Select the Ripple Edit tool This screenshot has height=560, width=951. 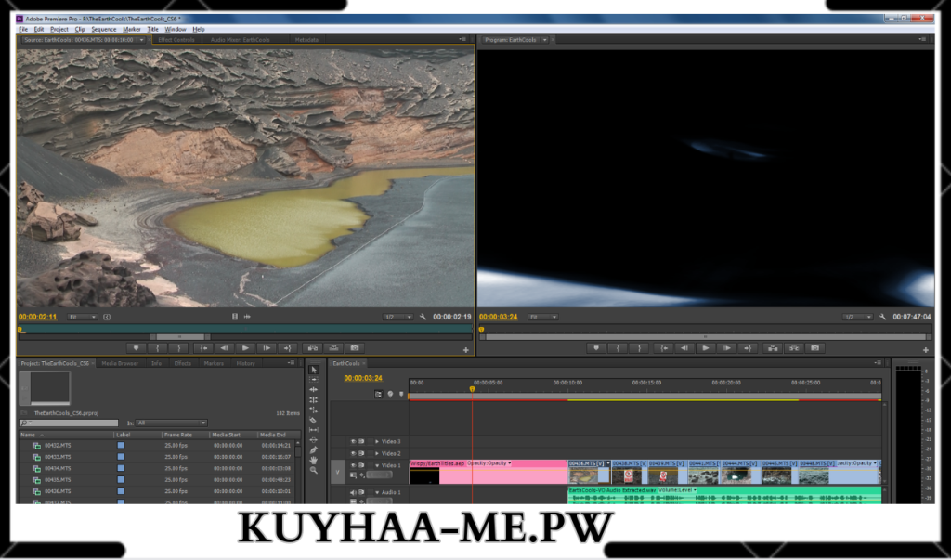[314, 389]
